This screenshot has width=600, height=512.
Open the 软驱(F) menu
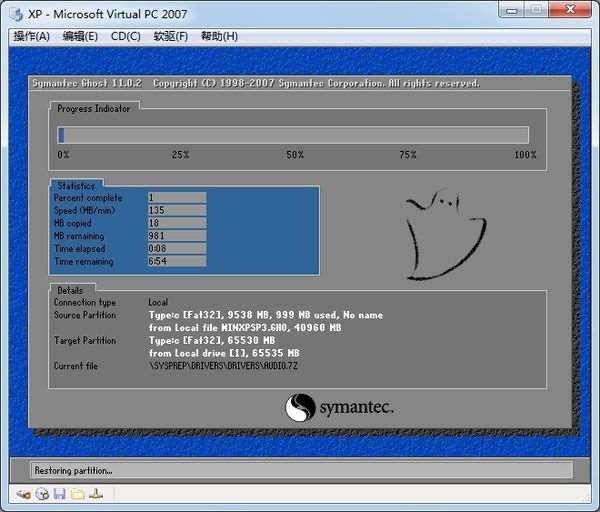click(x=171, y=36)
